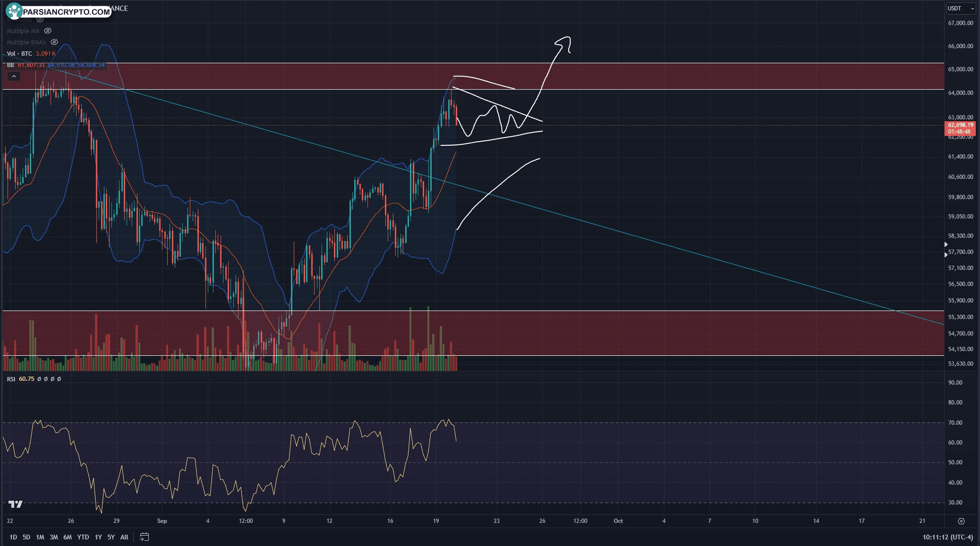Select the 1M date range
This screenshot has width=980, height=546.
[x=40, y=537]
